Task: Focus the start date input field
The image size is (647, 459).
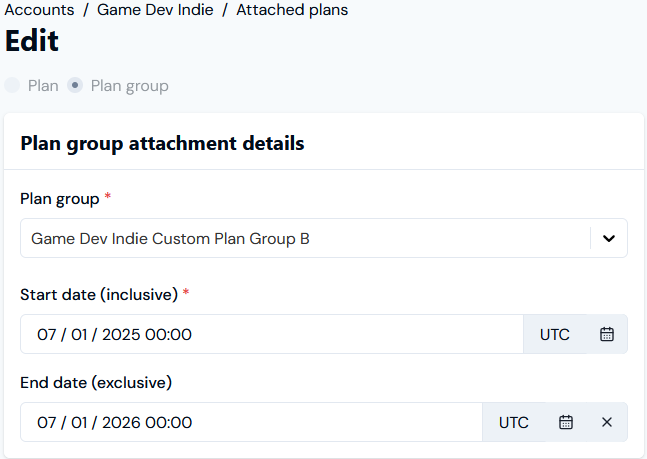Action: click(x=272, y=334)
